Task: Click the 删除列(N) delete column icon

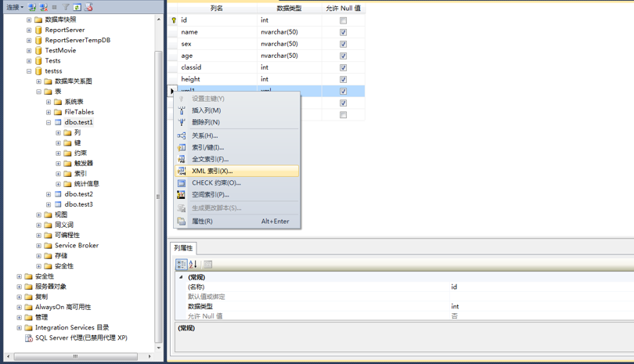Action: coord(182,122)
